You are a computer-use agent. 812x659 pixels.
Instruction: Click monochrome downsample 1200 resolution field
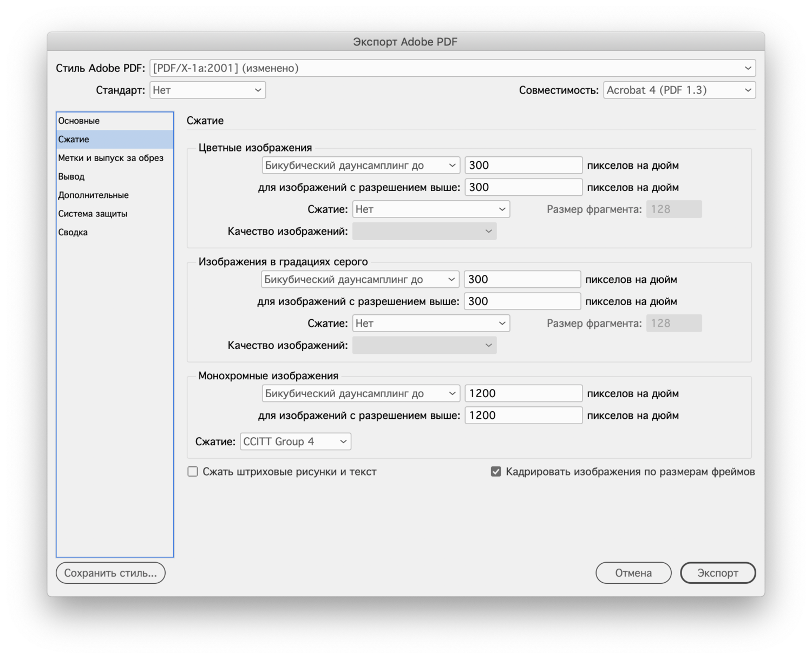click(523, 393)
